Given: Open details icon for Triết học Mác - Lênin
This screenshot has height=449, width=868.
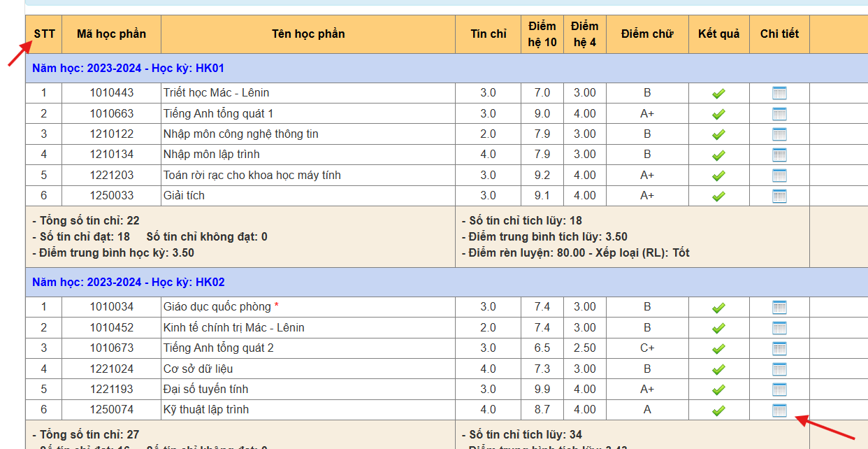Looking at the screenshot, I should 779,93.
